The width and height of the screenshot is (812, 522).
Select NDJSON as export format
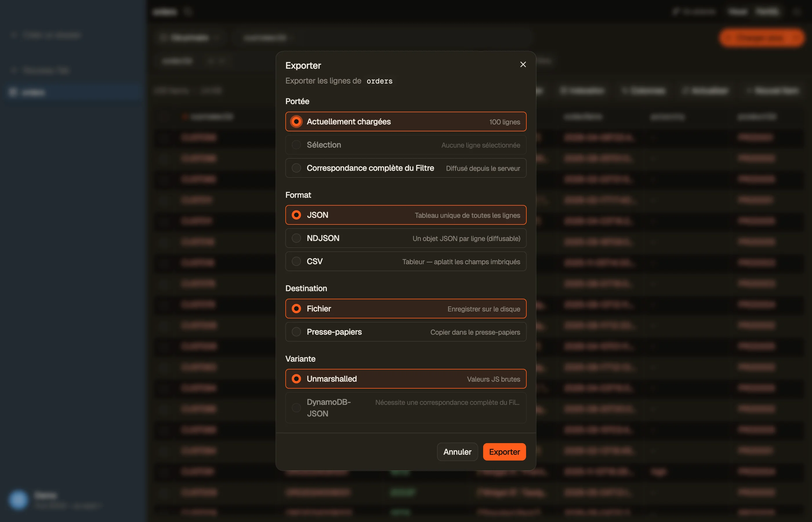[x=406, y=238]
